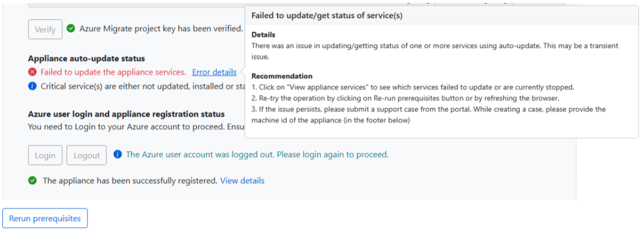Click the Verify button
This screenshot has height=234, width=644.
coord(45,29)
